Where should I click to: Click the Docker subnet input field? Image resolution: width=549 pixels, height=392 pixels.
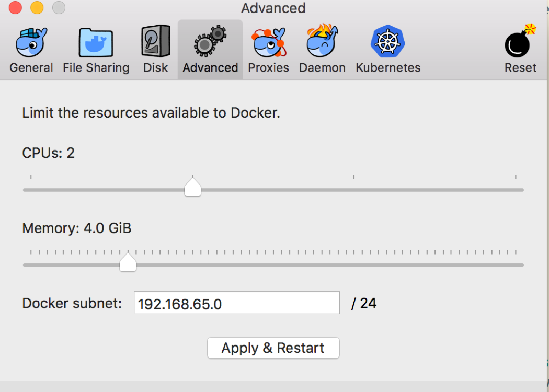[237, 303]
